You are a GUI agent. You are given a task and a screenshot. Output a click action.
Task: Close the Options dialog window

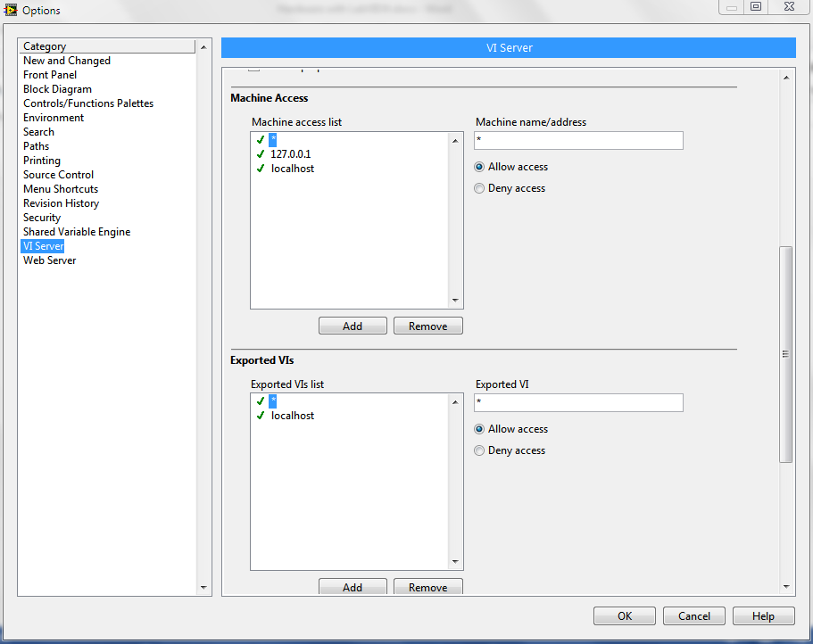pos(789,7)
